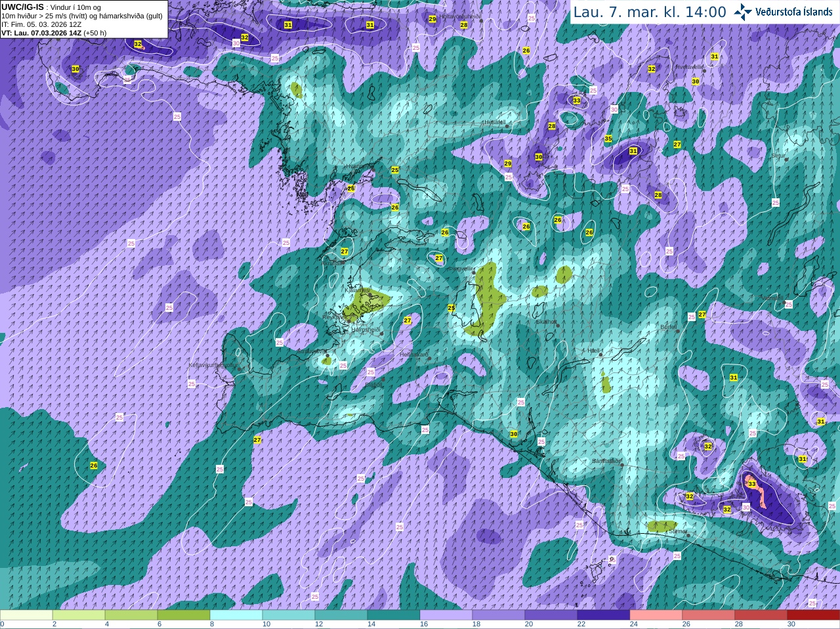
Task: Click the Holtavörðuheiði station label
Action: click(460, 16)
